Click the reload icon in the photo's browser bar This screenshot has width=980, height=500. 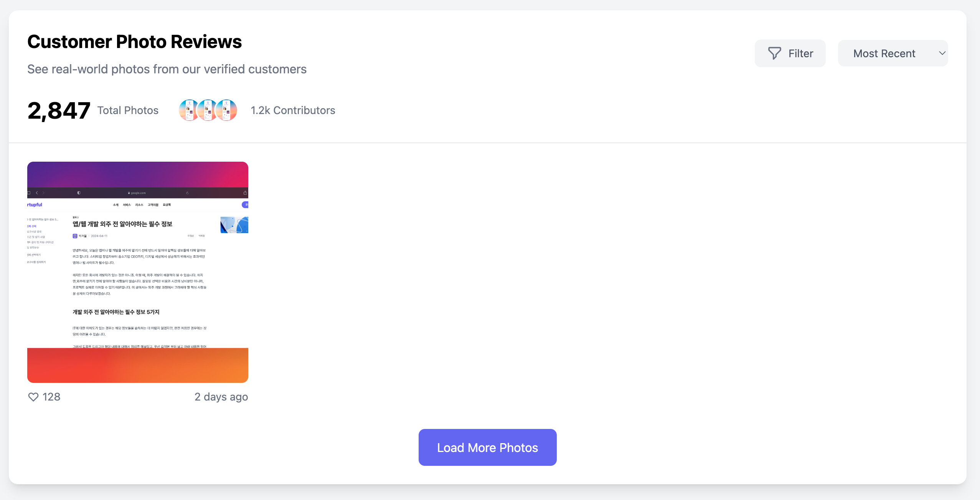coord(187,193)
